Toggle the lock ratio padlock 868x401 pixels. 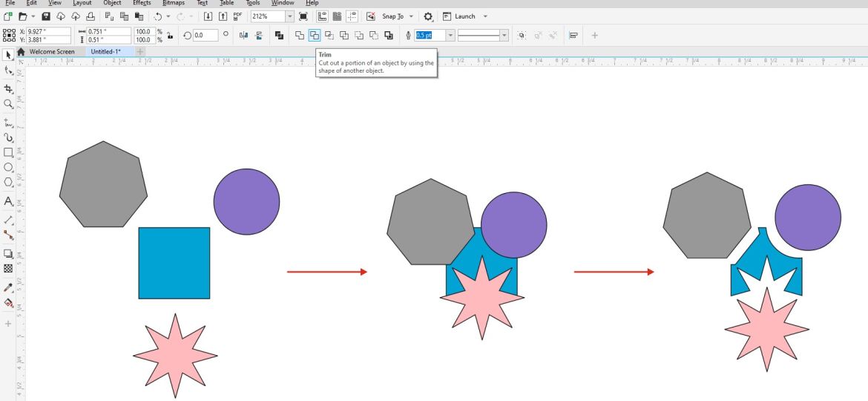click(x=170, y=35)
